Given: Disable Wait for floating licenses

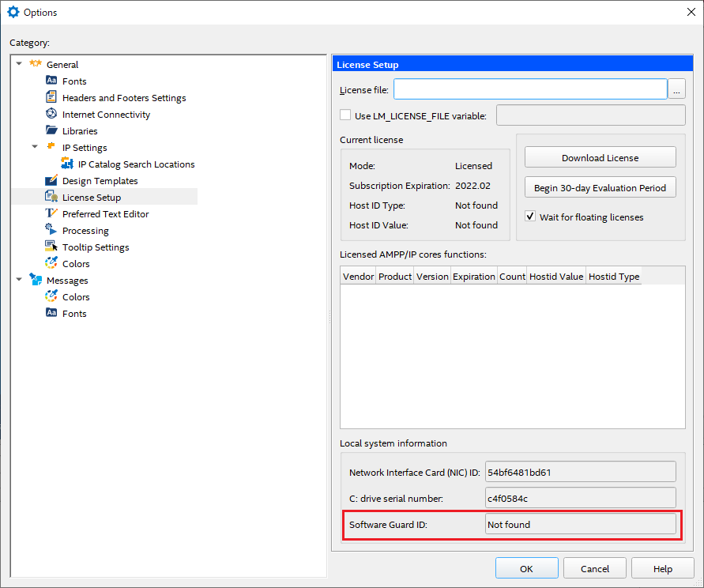Looking at the screenshot, I should (530, 216).
